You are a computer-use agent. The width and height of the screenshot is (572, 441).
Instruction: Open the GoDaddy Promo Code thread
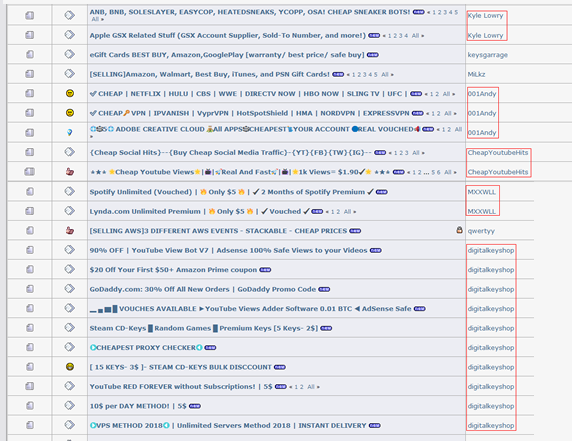(x=203, y=289)
